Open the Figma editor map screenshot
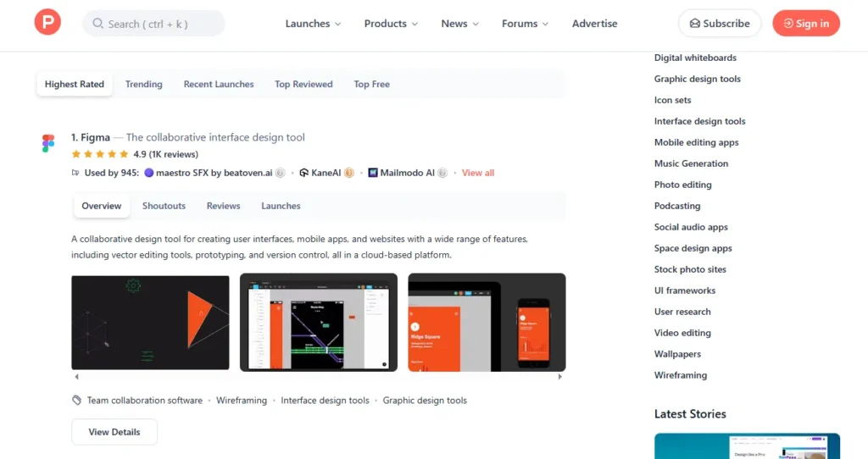 [319, 323]
